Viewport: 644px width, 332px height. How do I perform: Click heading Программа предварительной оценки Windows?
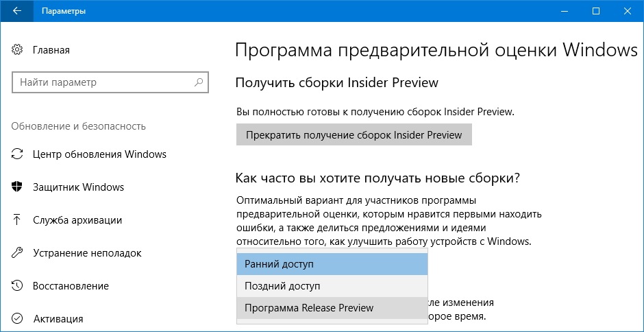(x=436, y=51)
